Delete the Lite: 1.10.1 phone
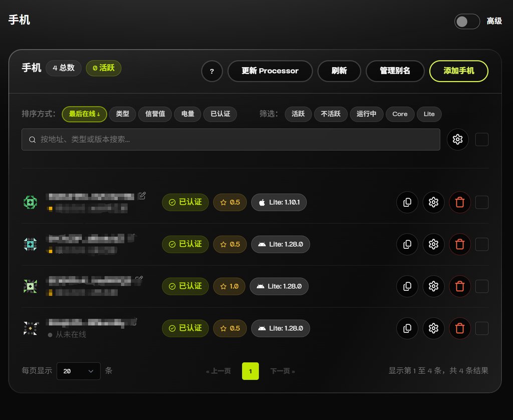Image resolution: width=513 pixels, height=420 pixels. [x=460, y=202]
